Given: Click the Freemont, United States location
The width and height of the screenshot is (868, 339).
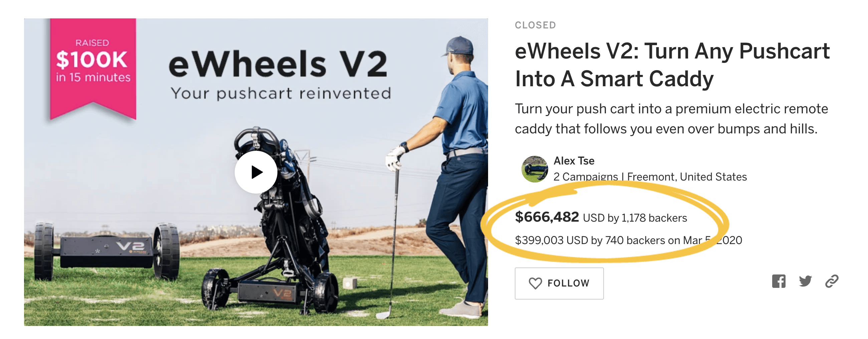Looking at the screenshot, I should (x=687, y=177).
